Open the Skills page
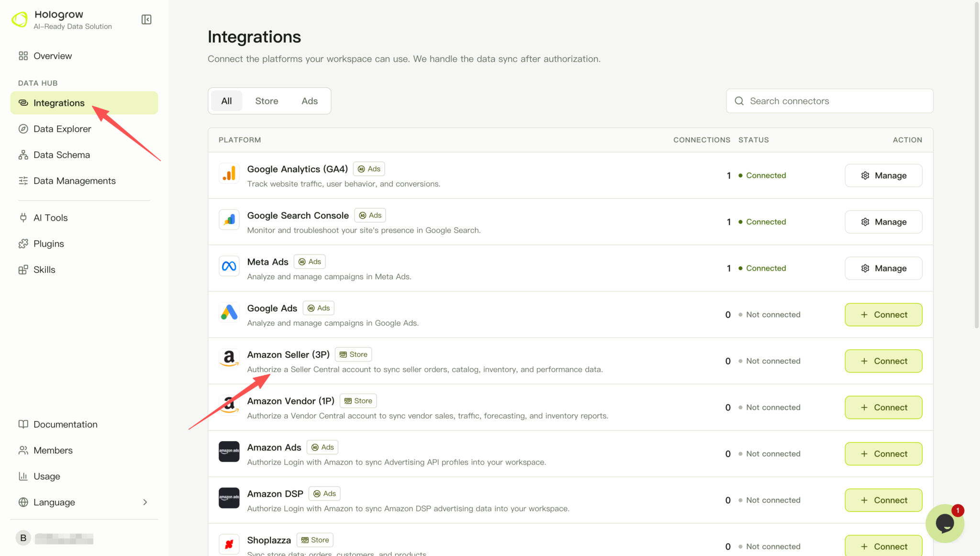Screen dimensions: 980x556 [x=84, y=270]
